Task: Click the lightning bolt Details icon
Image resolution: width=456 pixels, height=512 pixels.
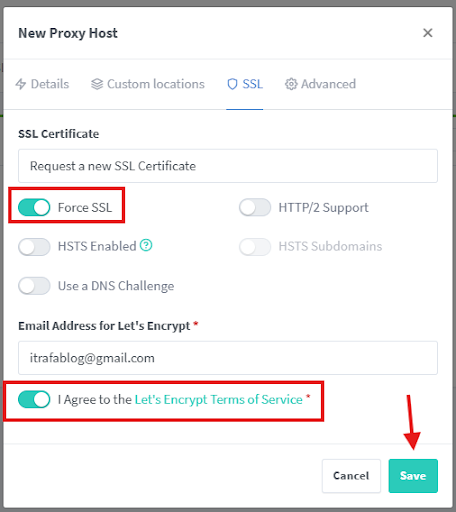Action: click(21, 84)
